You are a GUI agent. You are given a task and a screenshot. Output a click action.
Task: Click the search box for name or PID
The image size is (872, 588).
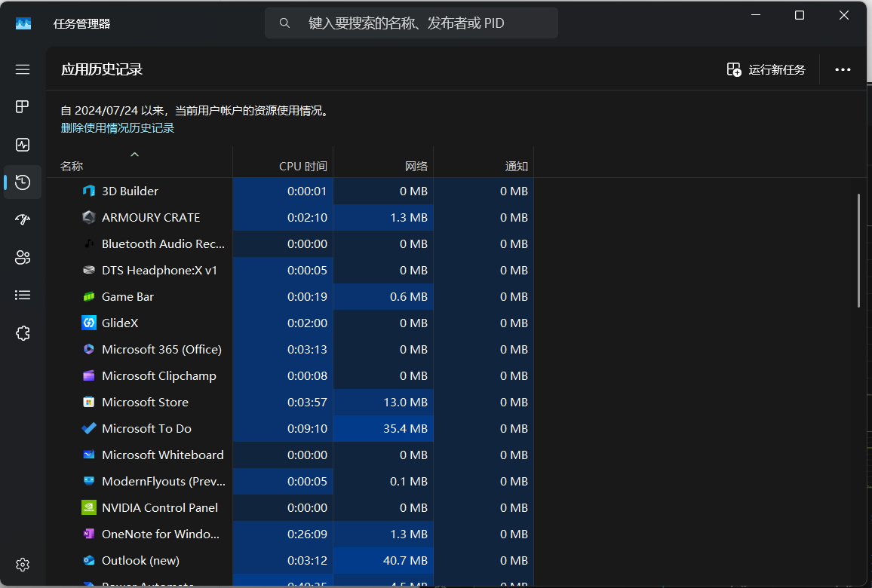click(412, 23)
